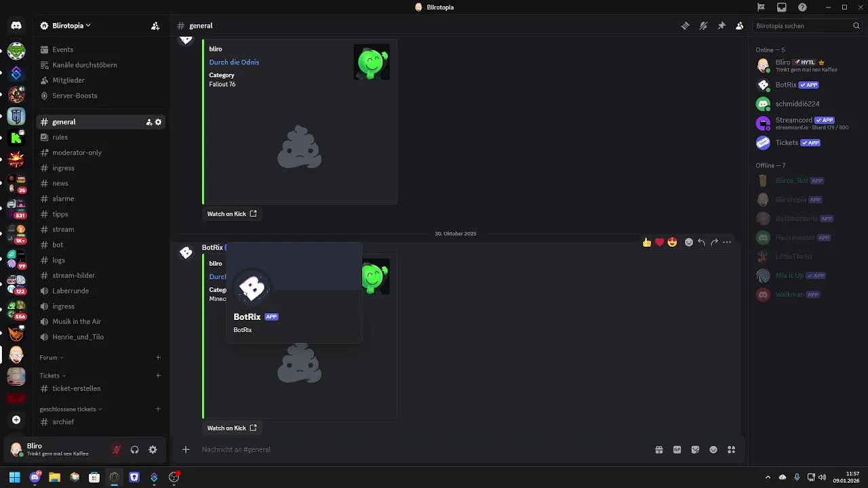Open Durch die Odnis link in Fallout embed

click(x=234, y=62)
